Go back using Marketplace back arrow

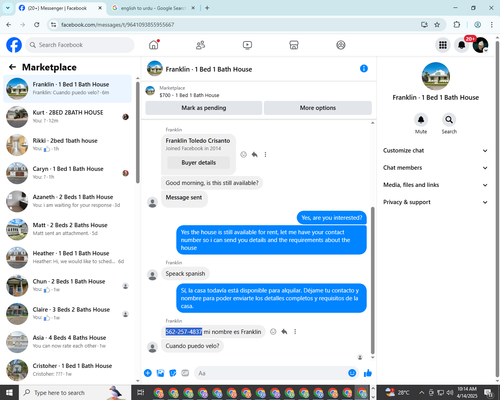(12, 67)
